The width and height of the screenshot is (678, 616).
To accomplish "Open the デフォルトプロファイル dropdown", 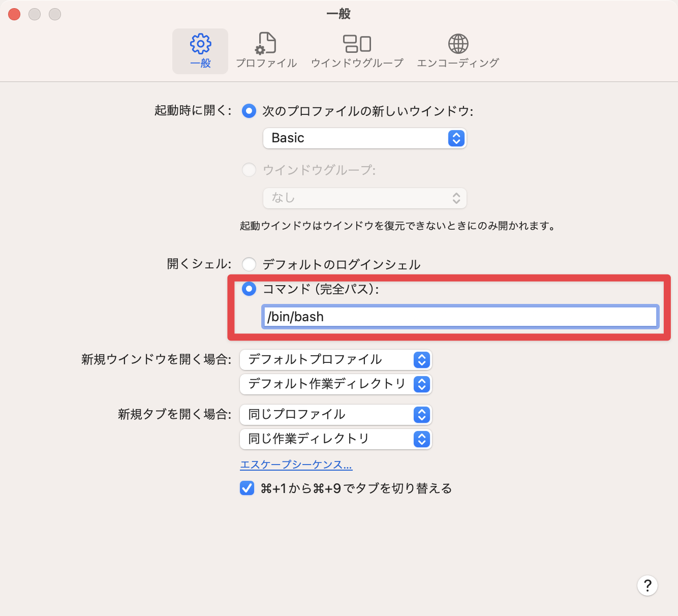I will pyautogui.click(x=335, y=360).
